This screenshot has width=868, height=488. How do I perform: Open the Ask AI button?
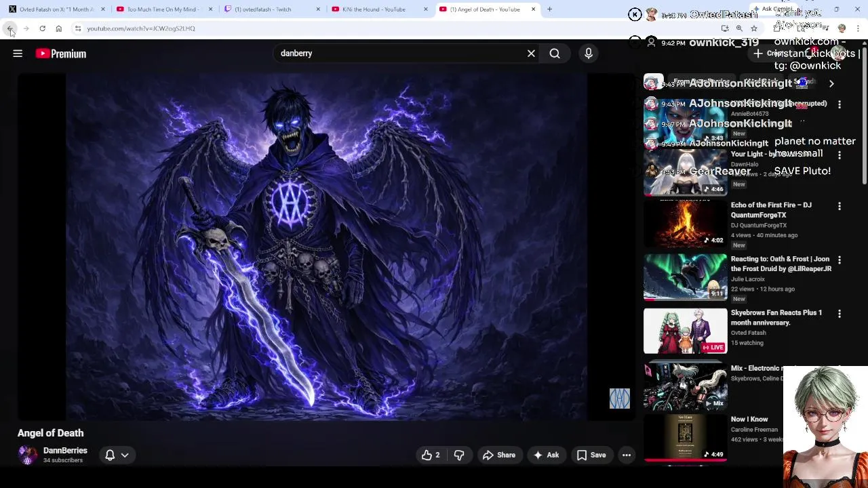click(547, 455)
